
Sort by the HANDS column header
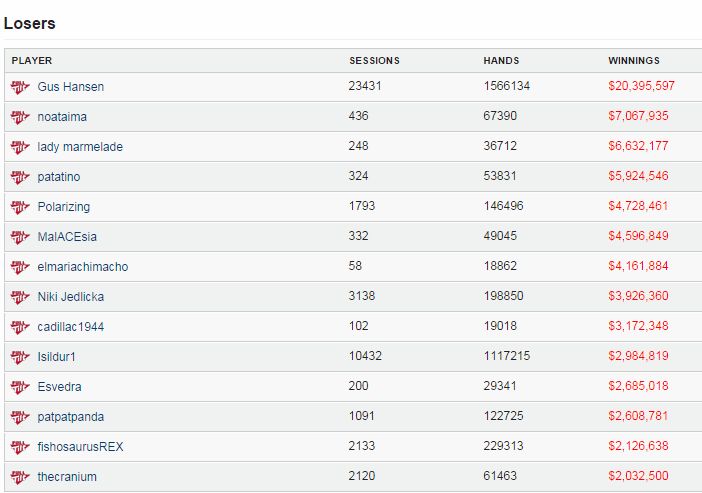pos(501,60)
